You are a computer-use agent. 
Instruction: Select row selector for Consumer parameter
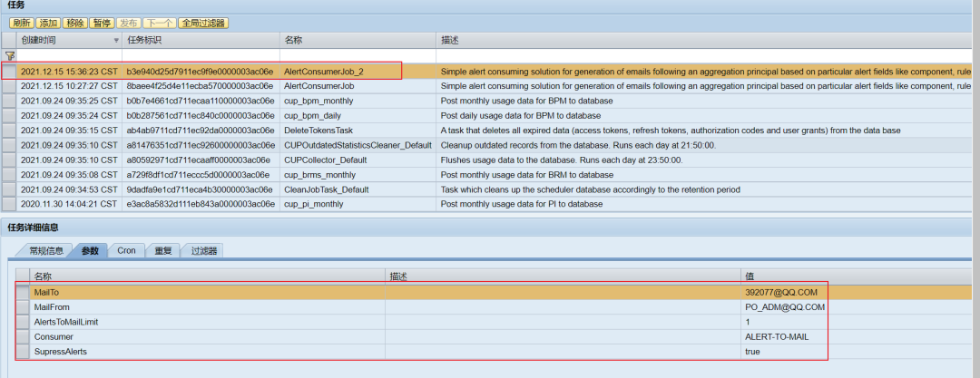[23, 337]
